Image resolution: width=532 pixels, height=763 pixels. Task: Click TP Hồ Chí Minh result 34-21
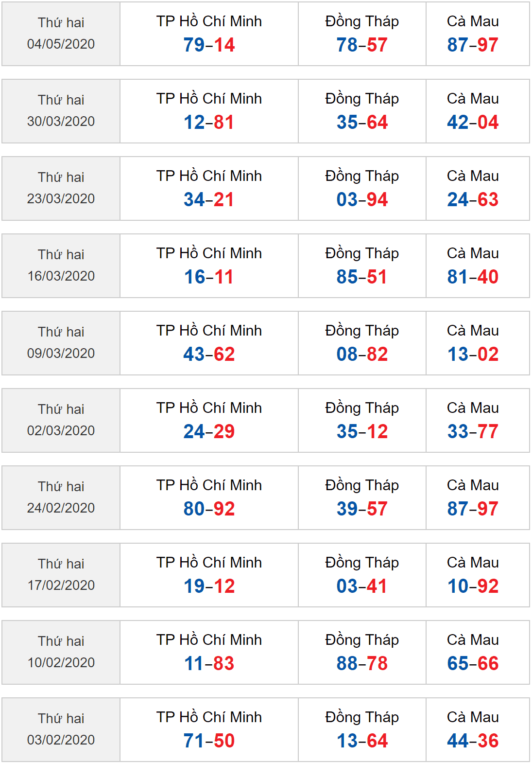click(209, 199)
